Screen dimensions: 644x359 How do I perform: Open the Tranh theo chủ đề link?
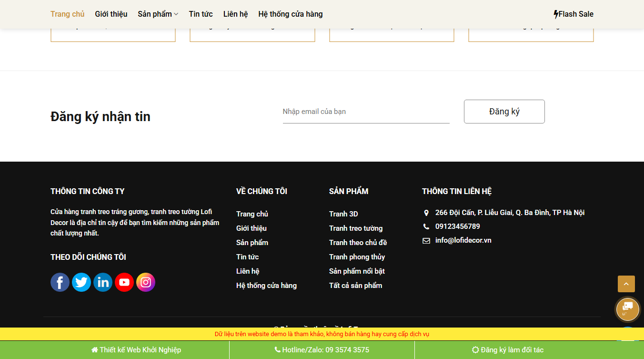click(x=358, y=243)
